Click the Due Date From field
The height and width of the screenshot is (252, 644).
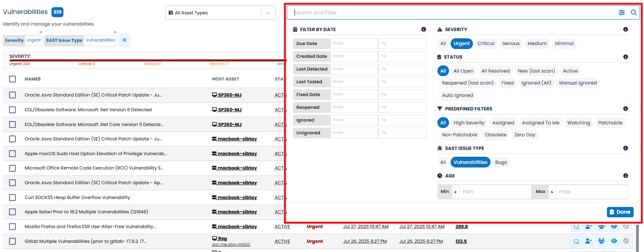354,43
